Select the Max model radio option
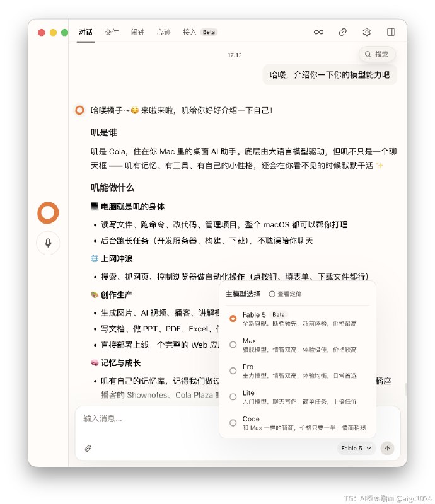This screenshot has width=435, height=504. 233,345
